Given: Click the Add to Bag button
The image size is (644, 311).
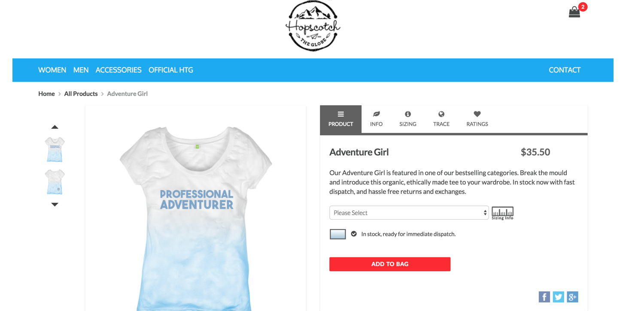Looking at the screenshot, I should click(x=390, y=264).
